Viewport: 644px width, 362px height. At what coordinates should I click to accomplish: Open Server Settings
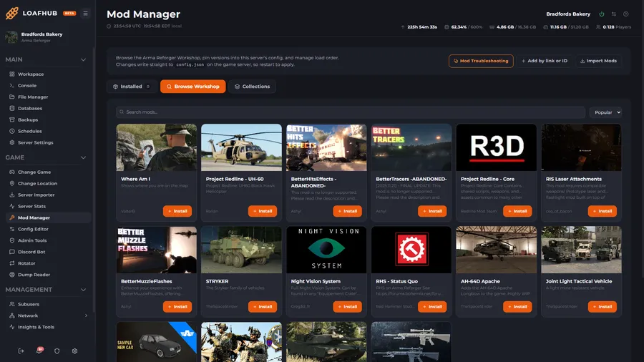(48, 142)
